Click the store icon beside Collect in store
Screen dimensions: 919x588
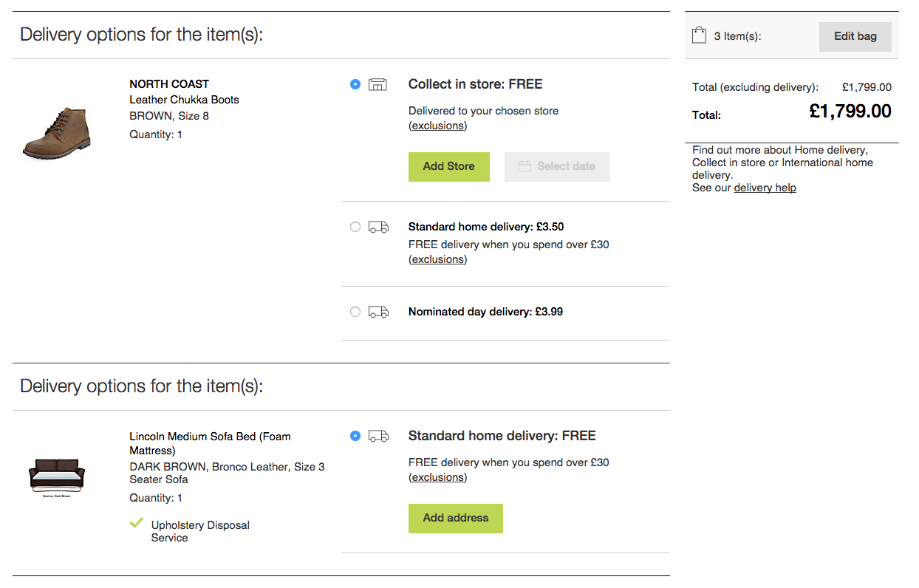point(377,84)
